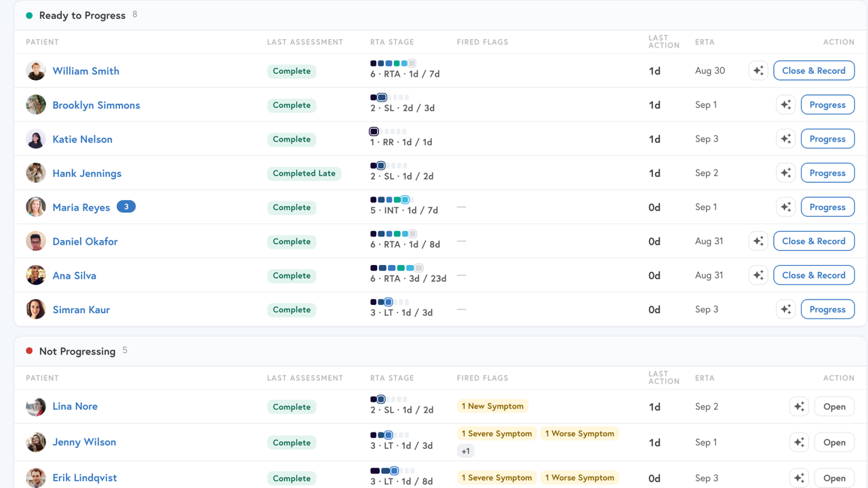Click Open button for Erik Lindqvist
Screen dimensions: 868x488
(834, 478)
